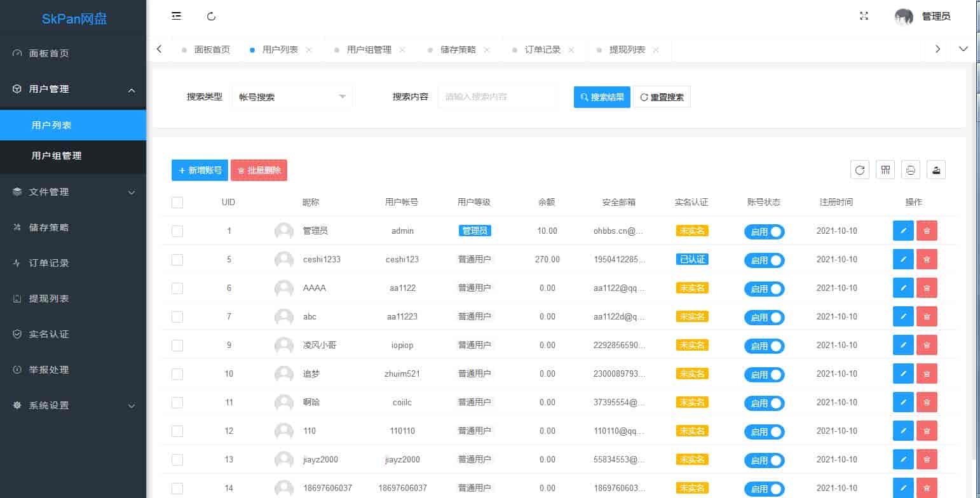Viewport: 980px width, 498px height.
Task: Expand the 系统设置 sidebar menu
Action: (x=73, y=405)
